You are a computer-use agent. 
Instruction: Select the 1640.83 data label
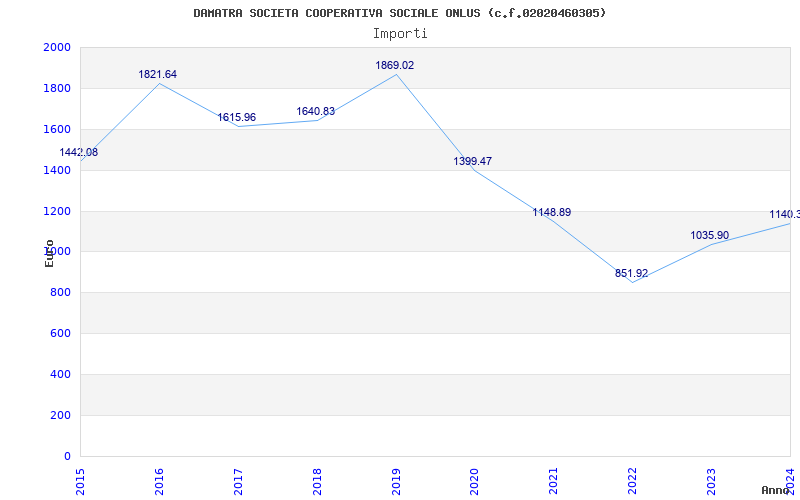pyautogui.click(x=316, y=111)
